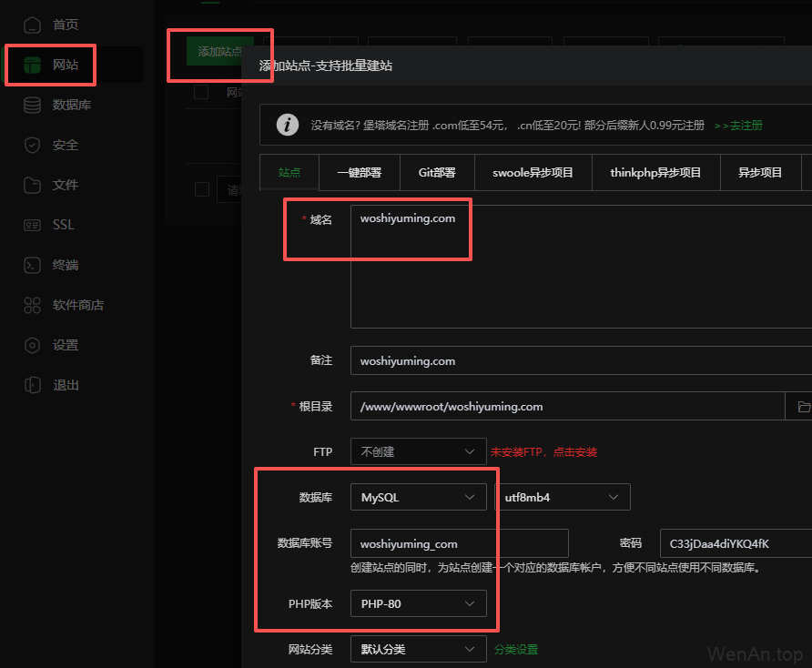Image resolution: width=812 pixels, height=668 pixels.
Task: Click the red 未安装FTP install link
Action: 543,451
